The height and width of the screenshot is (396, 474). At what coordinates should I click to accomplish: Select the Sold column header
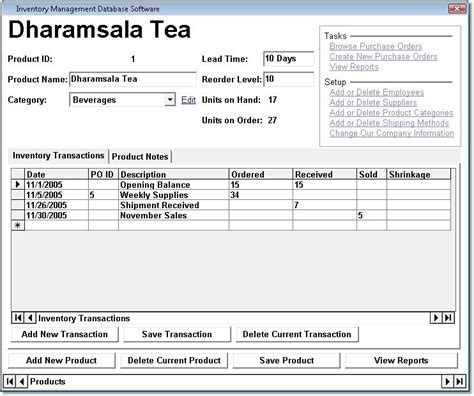[372, 174]
